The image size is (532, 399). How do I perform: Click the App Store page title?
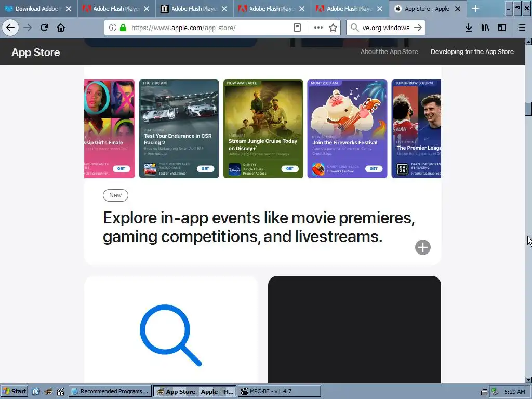(36, 52)
